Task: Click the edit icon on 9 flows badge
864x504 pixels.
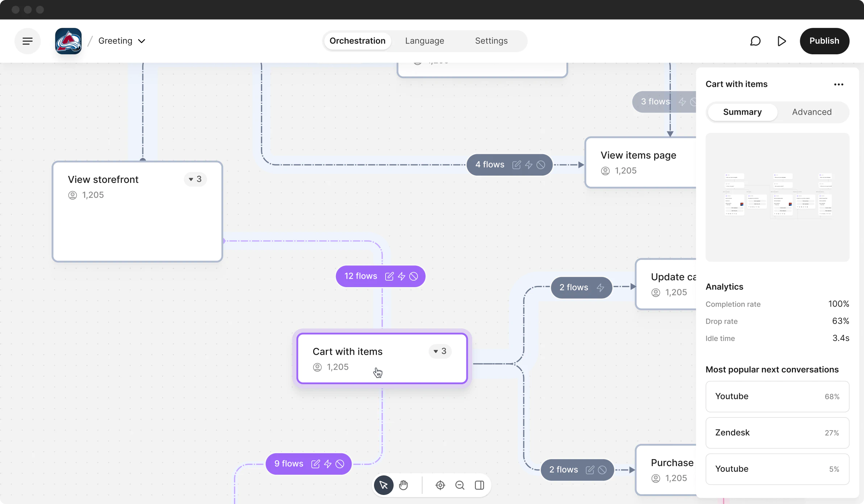Action: [x=315, y=463]
